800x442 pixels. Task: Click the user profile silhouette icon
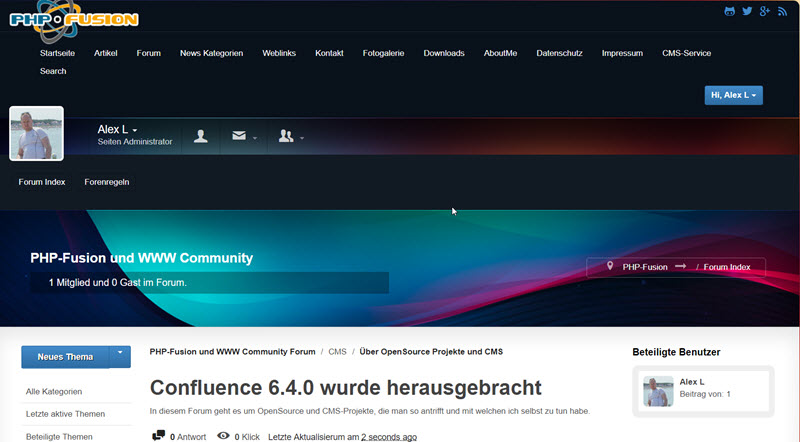[x=201, y=136]
